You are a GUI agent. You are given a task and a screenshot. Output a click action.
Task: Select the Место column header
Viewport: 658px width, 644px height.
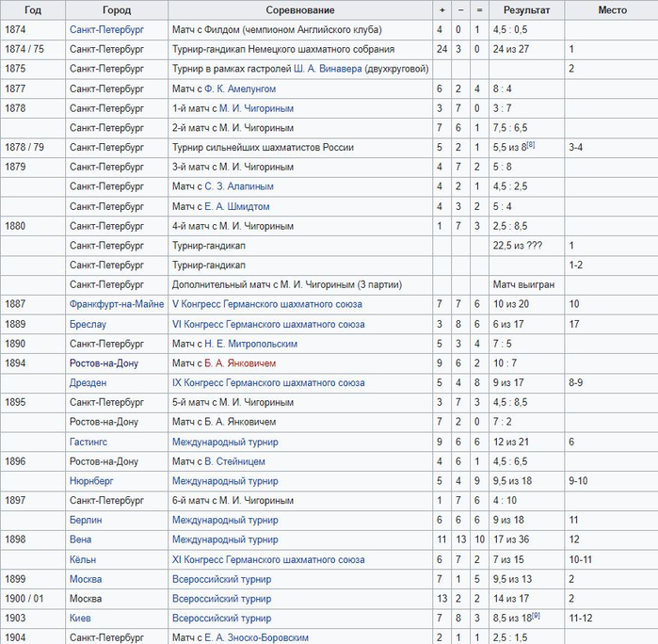click(x=612, y=10)
